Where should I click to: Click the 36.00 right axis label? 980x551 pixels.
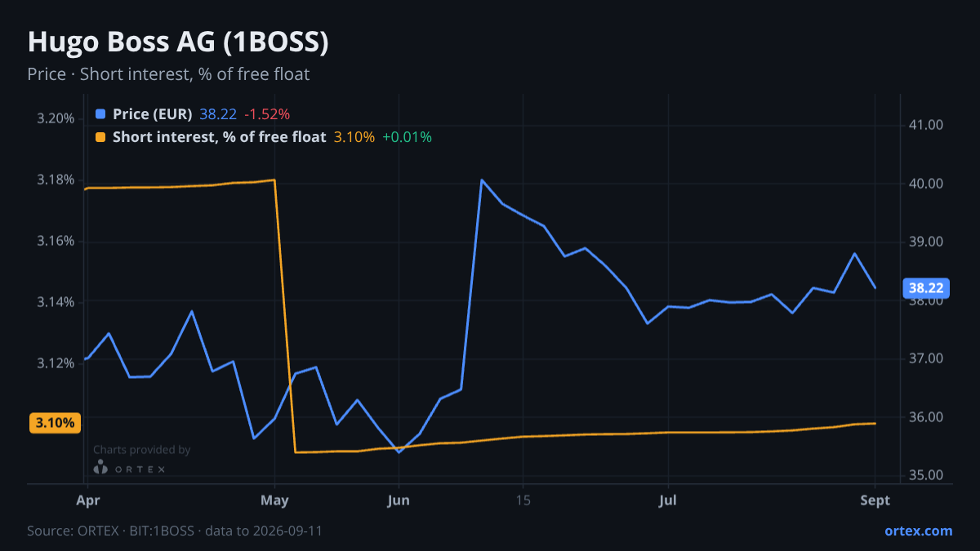click(x=926, y=417)
